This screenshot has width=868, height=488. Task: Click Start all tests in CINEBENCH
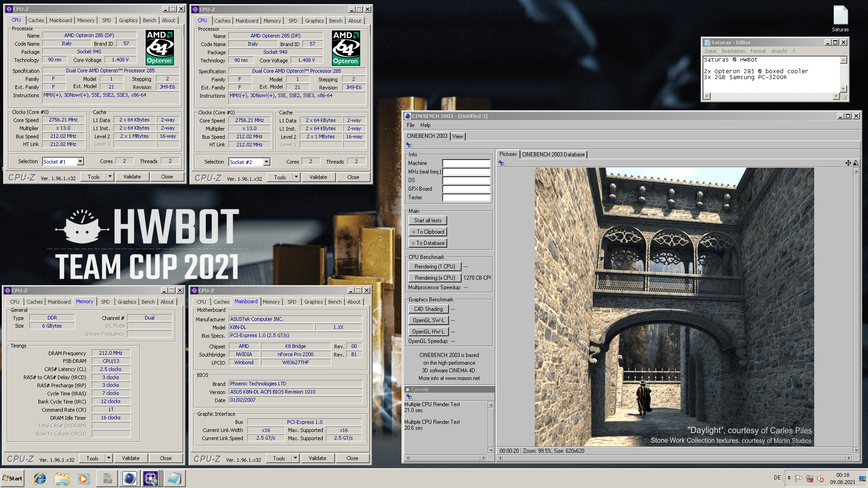428,221
